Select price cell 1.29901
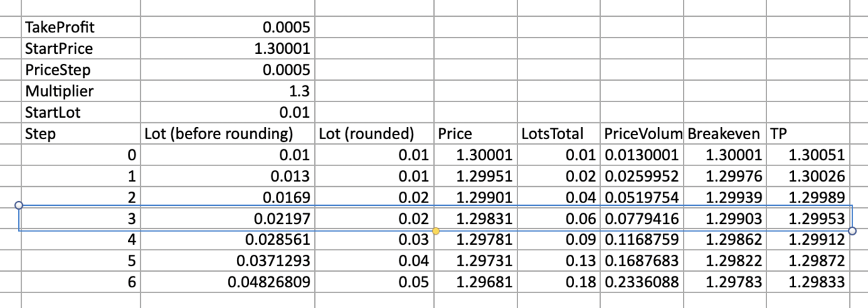This screenshot has height=308, width=868. [x=476, y=198]
